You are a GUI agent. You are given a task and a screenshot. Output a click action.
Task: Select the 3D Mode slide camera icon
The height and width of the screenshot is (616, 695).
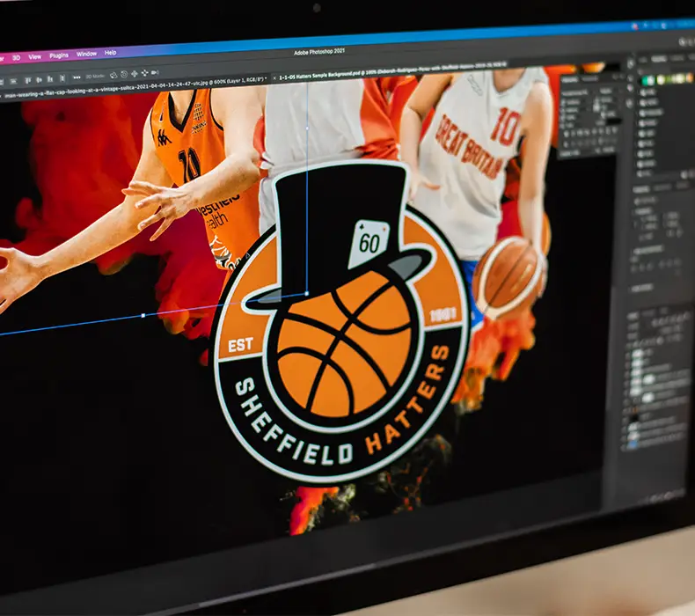[144, 73]
